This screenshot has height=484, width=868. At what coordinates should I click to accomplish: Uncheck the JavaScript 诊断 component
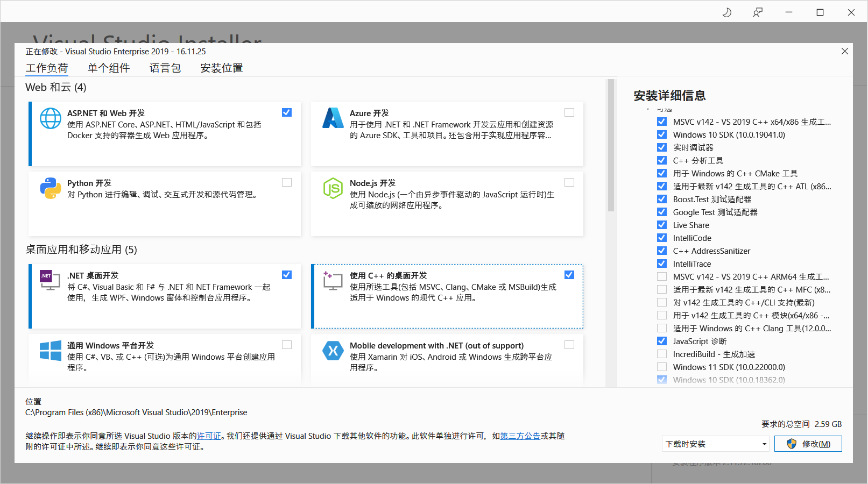662,341
